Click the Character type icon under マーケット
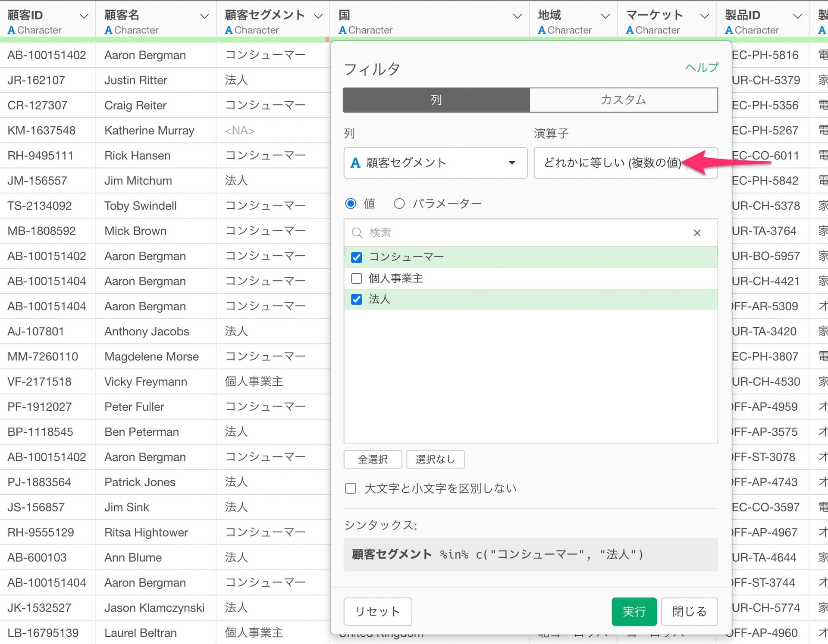The image size is (828, 644). click(x=630, y=30)
